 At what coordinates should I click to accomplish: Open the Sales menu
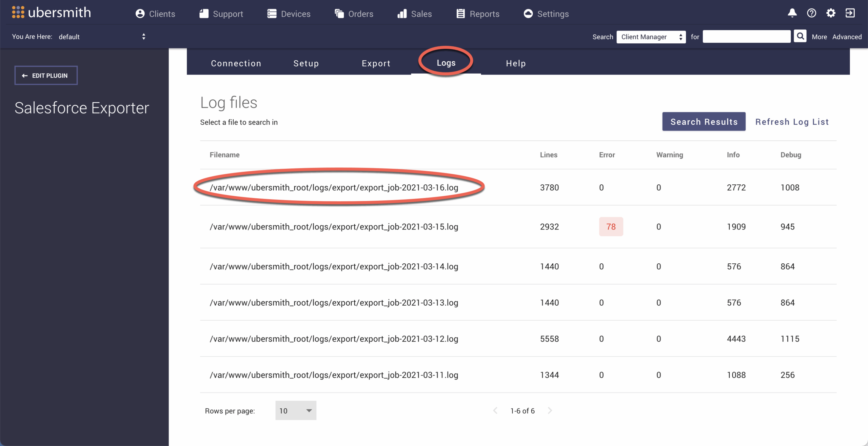pos(415,14)
